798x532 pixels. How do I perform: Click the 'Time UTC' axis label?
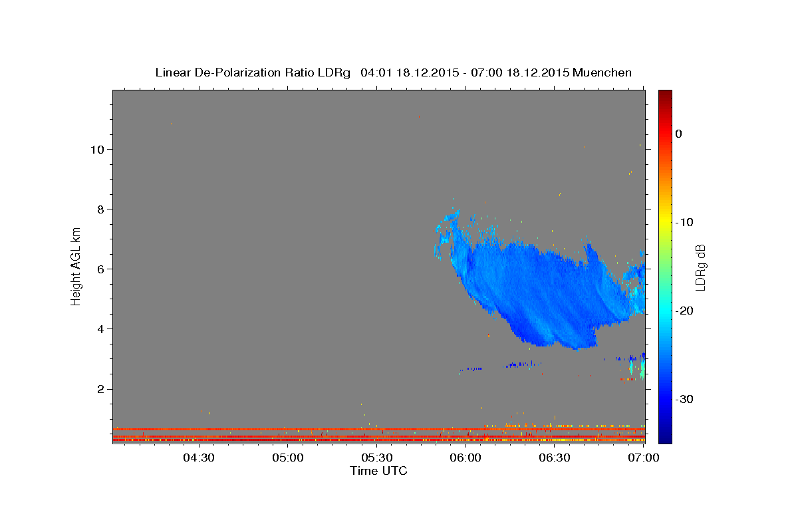point(379,471)
